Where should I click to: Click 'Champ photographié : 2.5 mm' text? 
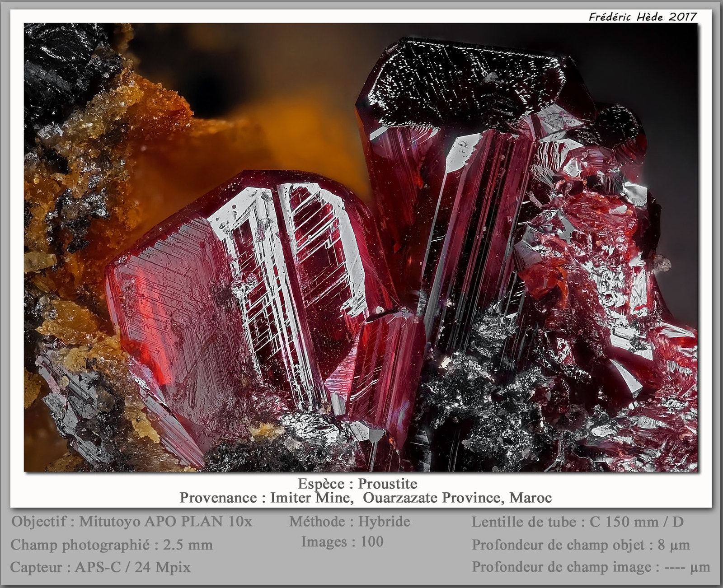112,545
